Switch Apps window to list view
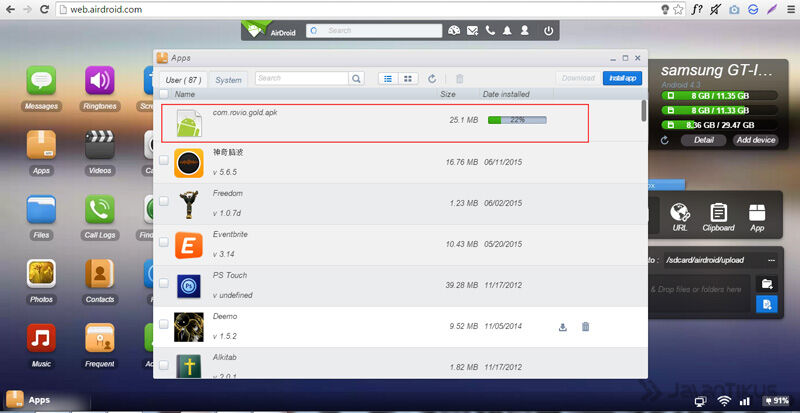The image size is (800, 413). click(x=388, y=79)
